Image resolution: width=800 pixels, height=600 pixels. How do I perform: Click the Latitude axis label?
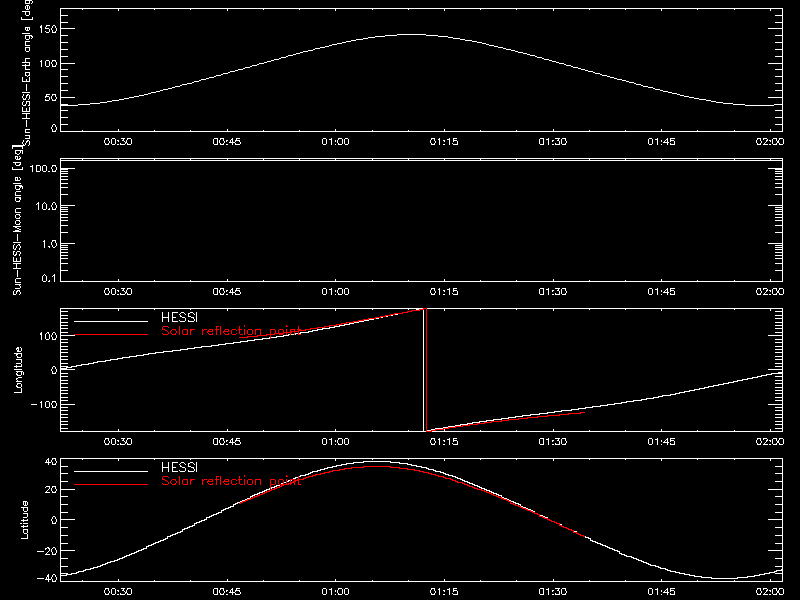[24, 520]
